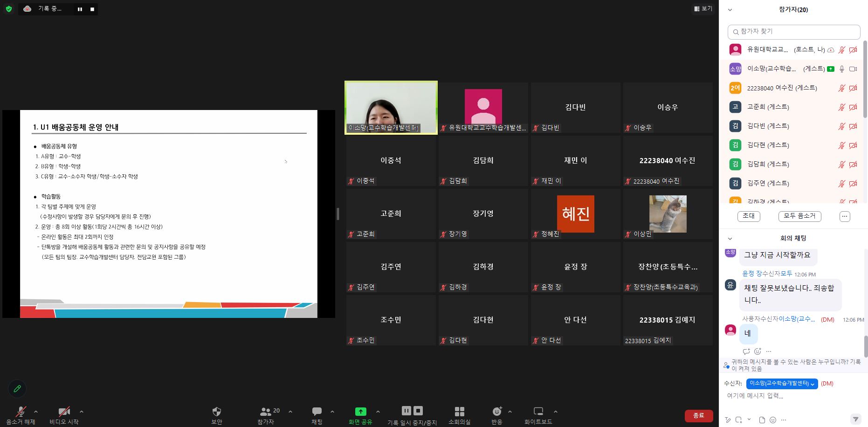Click the participant search field (참가자 찾기)
This screenshot has height=427, width=868.
click(794, 32)
